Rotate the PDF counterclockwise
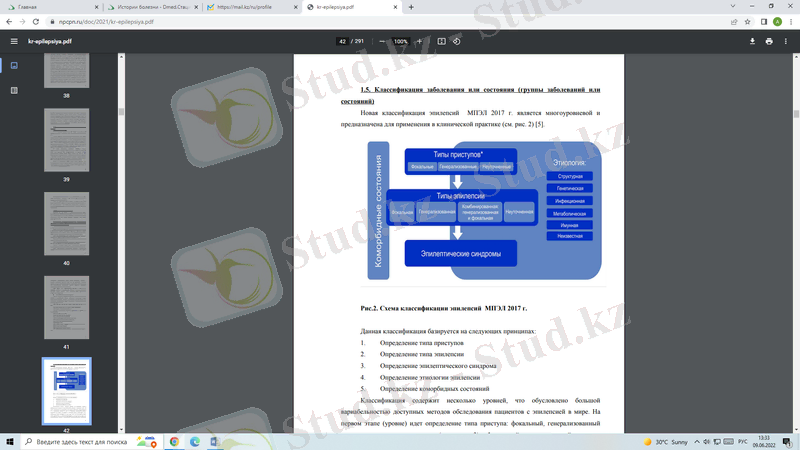Screen dimensions: 800x450 [457, 41]
